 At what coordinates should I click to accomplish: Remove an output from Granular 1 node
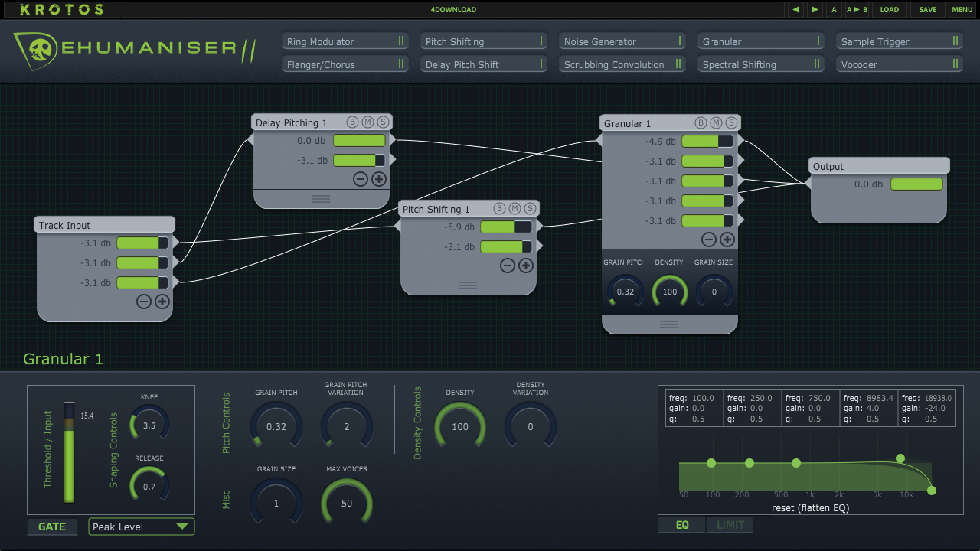(709, 240)
